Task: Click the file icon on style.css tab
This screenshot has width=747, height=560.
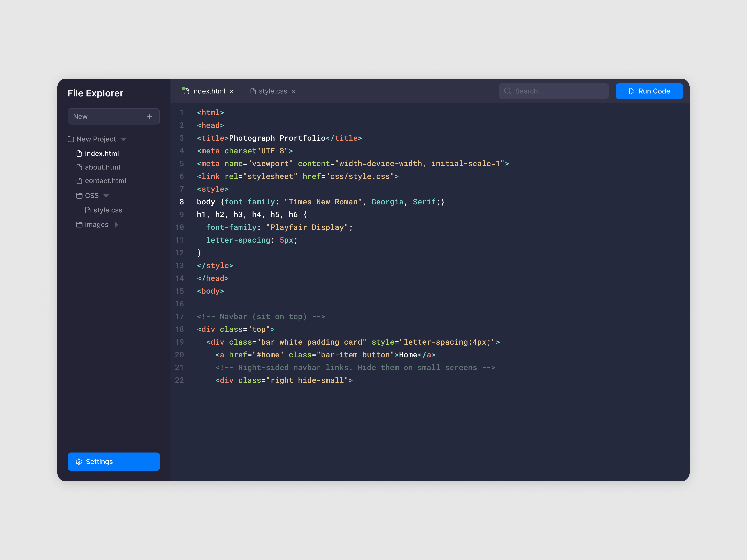Action: click(x=253, y=91)
